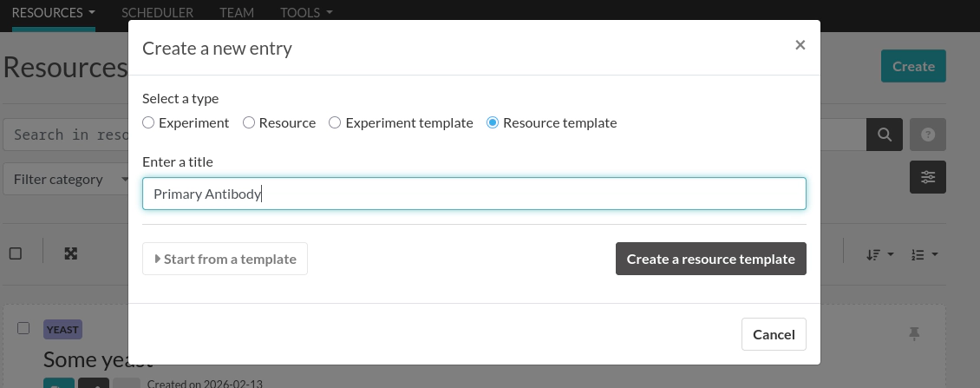The image size is (980, 388).
Task: Go to the Scheduler page
Action: (157, 13)
